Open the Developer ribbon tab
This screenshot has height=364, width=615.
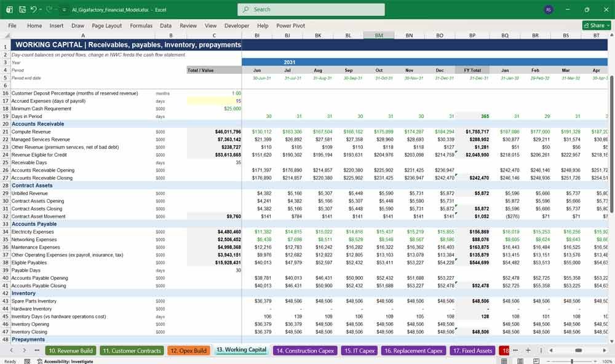[x=237, y=25]
